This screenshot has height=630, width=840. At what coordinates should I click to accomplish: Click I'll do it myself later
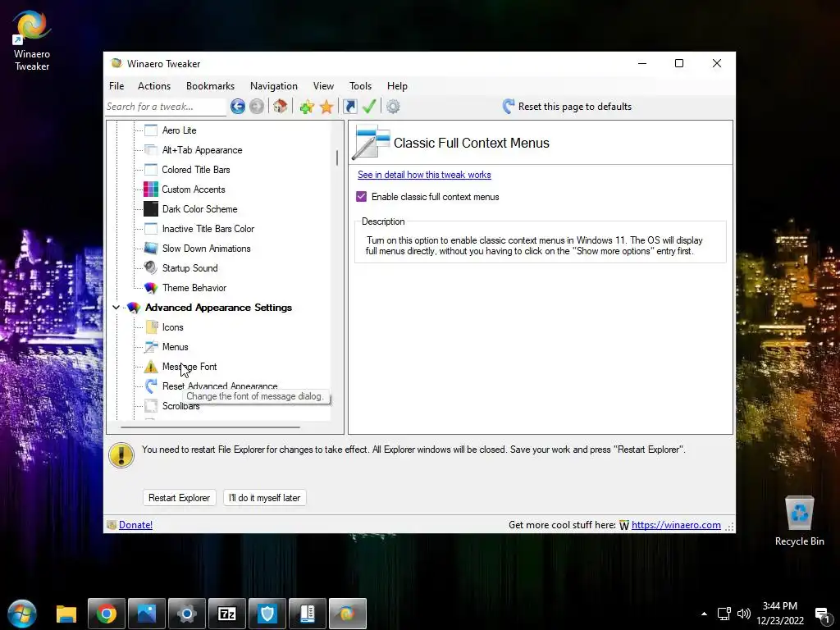click(x=265, y=498)
